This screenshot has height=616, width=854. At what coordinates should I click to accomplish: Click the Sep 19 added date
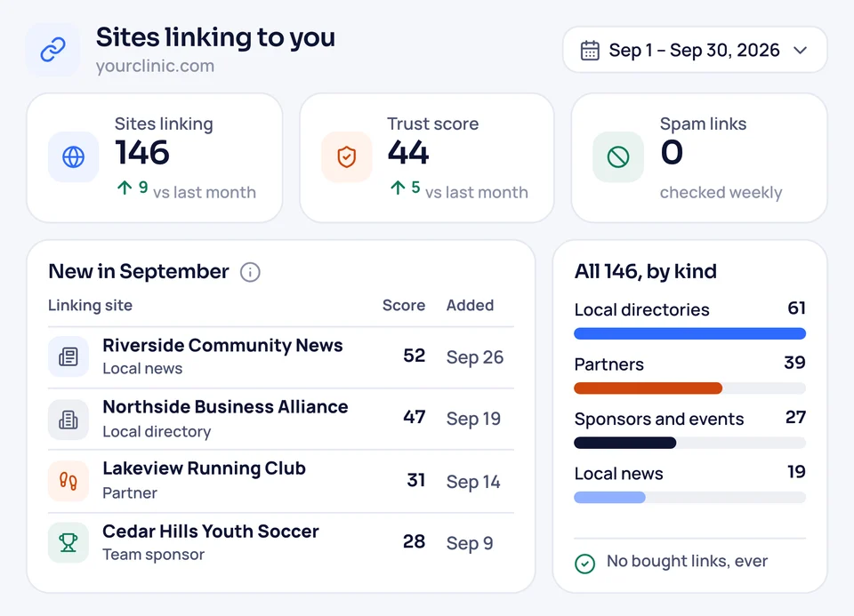point(473,419)
